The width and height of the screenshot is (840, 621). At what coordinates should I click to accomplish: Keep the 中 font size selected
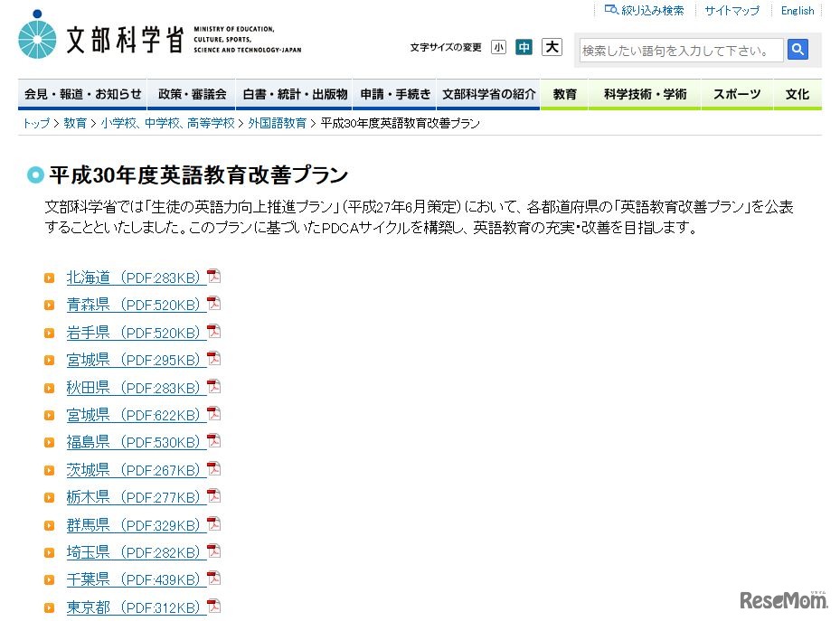(524, 47)
